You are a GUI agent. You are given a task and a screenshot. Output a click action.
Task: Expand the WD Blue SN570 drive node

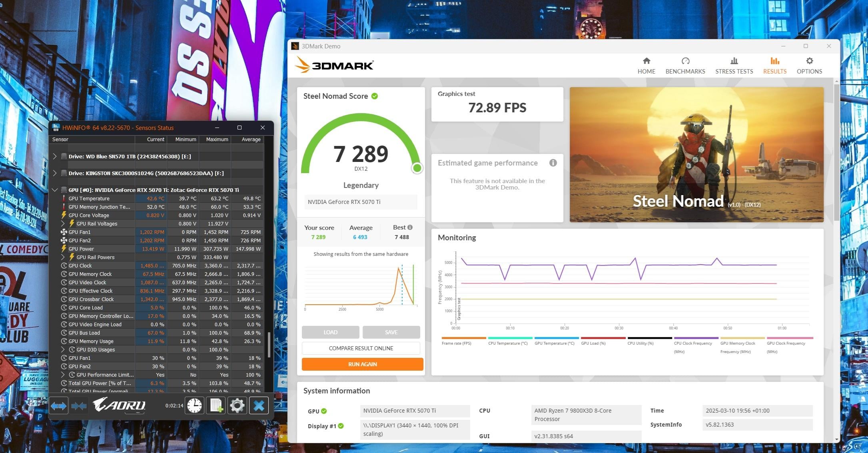pos(55,156)
